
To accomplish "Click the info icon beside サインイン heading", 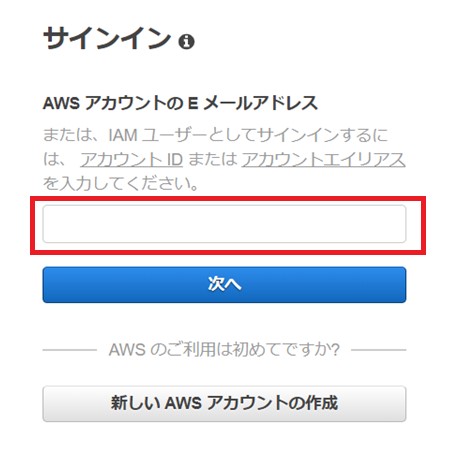I will pyautogui.click(x=186, y=42).
